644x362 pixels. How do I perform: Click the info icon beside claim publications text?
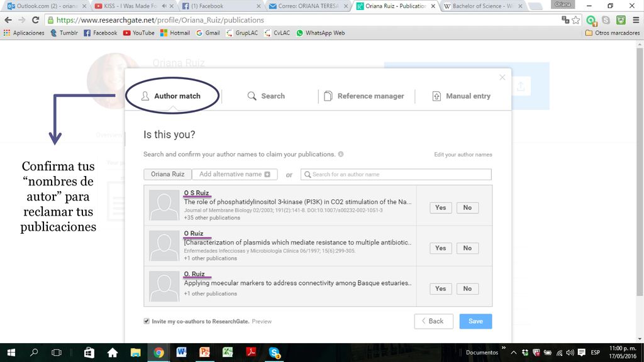click(x=340, y=155)
